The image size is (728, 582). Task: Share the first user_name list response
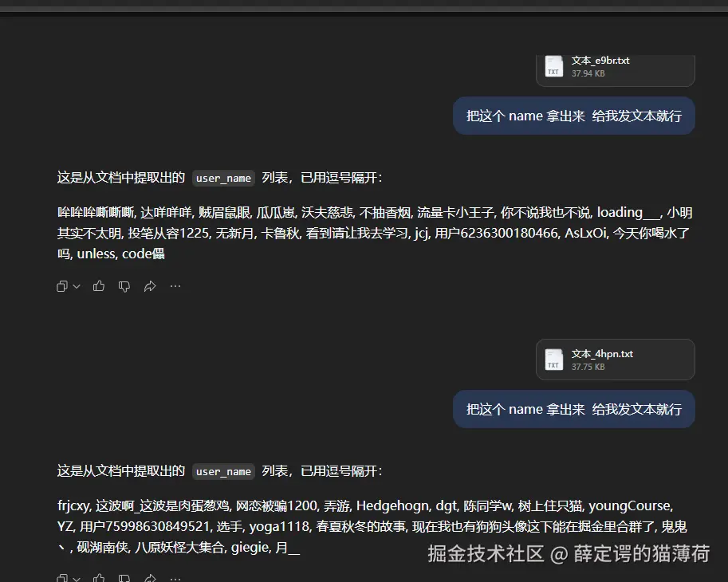(x=149, y=286)
